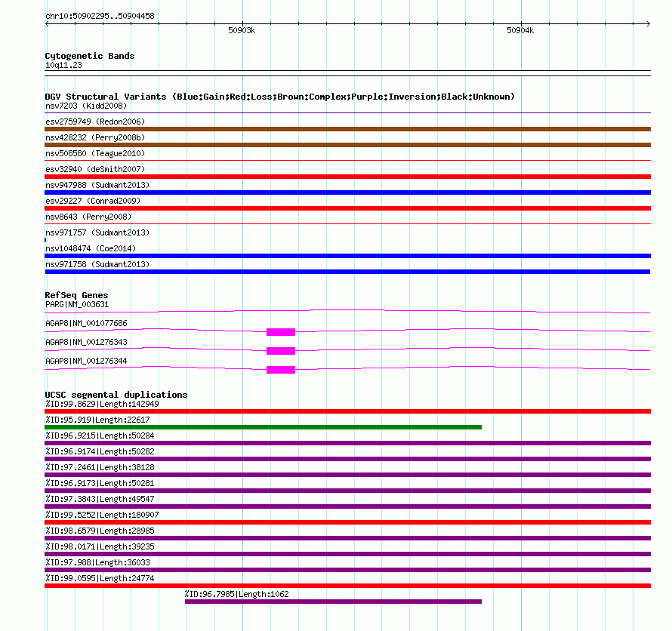The width and height of the screenshot is (672, 631).
Task: Click the %ID:97.3843|Length:49547 duplication label
Action: coord(100,499)
